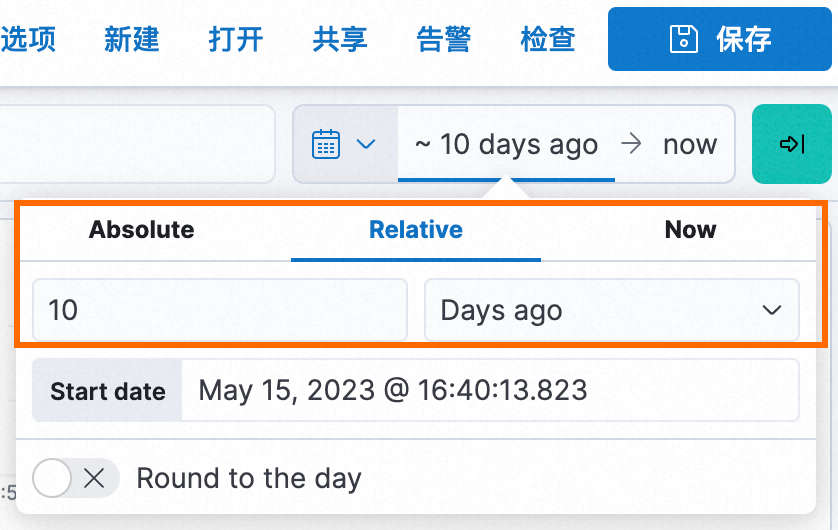Viewport: 838px width, 530px height.
Task: Open the 选项 menu
Action: 28,39
